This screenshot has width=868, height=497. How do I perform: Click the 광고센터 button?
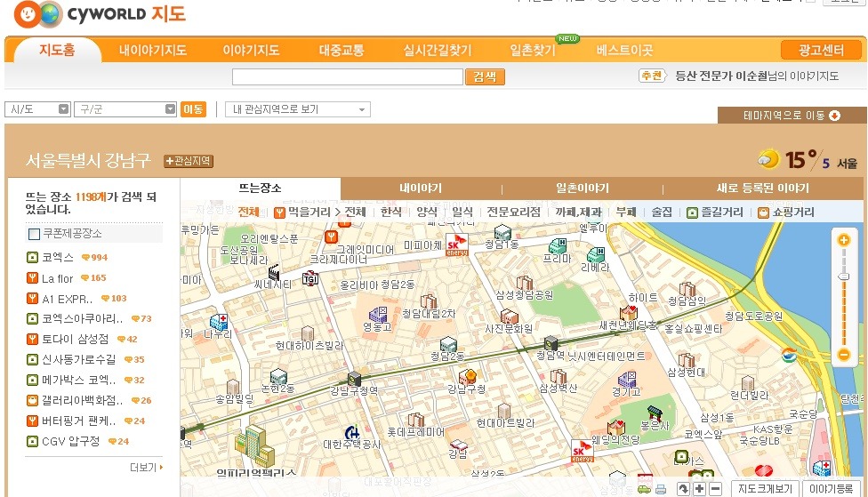point(821,50)
